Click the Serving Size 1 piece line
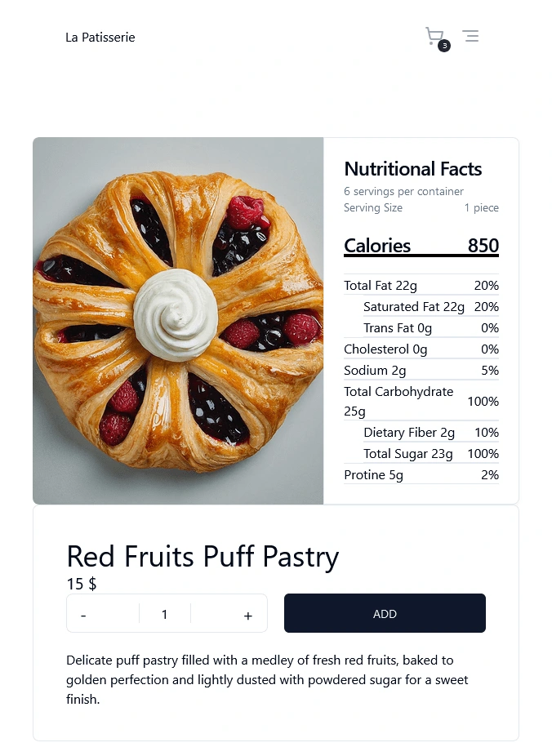The width and height of the screenshot is (552, 756). point(421,208)
